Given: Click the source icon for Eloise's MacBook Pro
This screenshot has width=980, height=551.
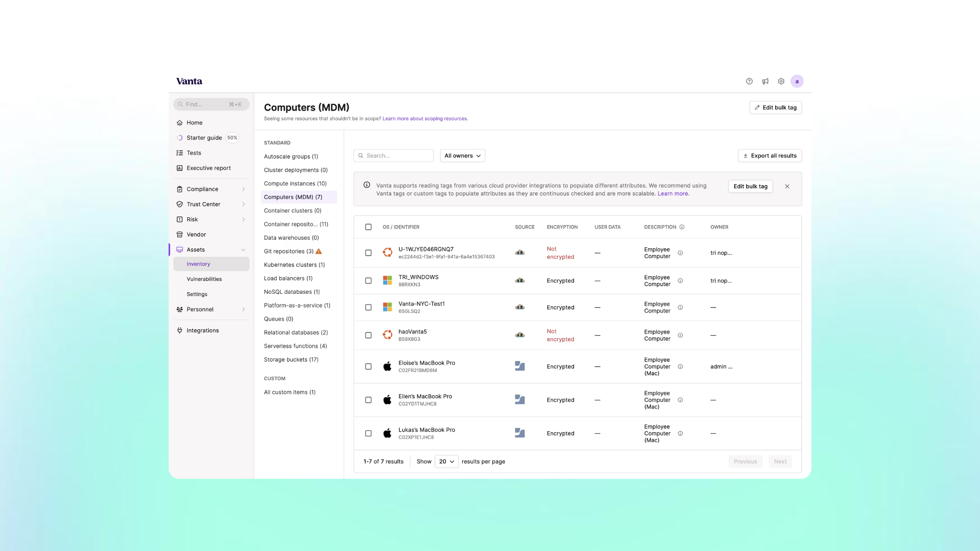Looking at the screenshot, I should pos(520,366).
